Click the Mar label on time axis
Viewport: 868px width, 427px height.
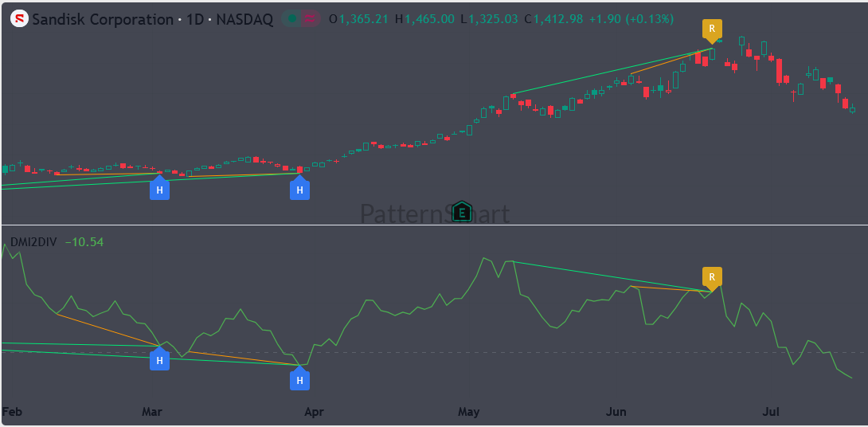tap(151, 412)
